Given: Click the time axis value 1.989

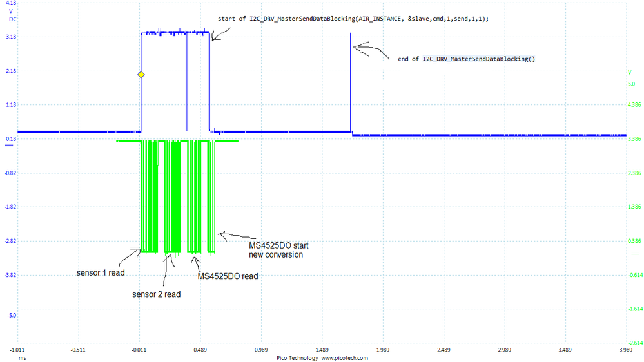Looking at the screenshot, I should 382,350.
